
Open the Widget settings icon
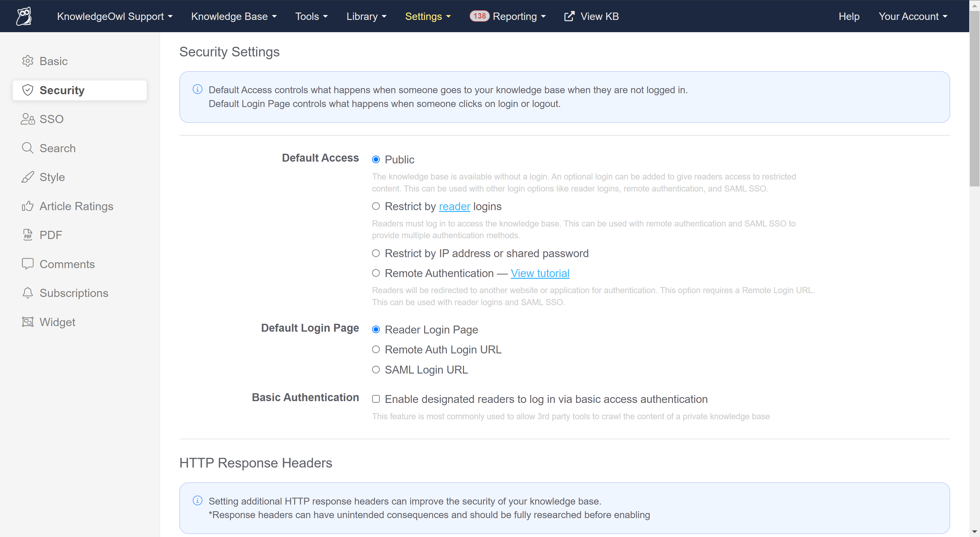pos(28,321)
